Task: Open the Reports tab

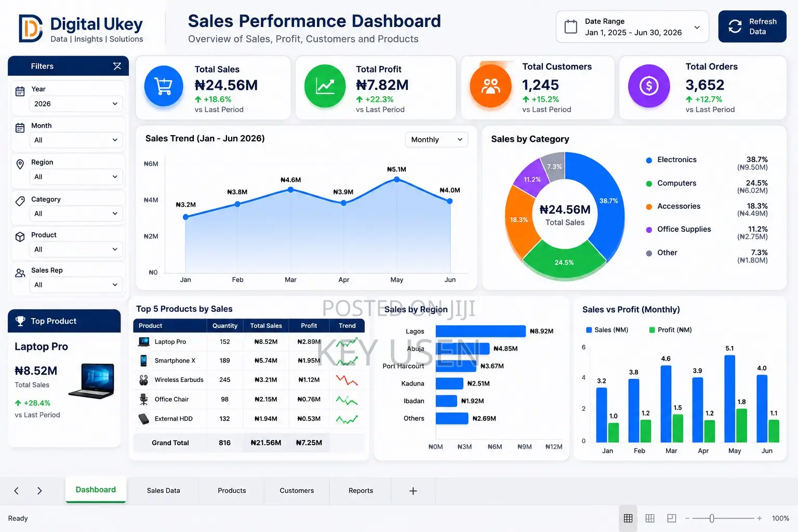Action: tap(361, 491)
